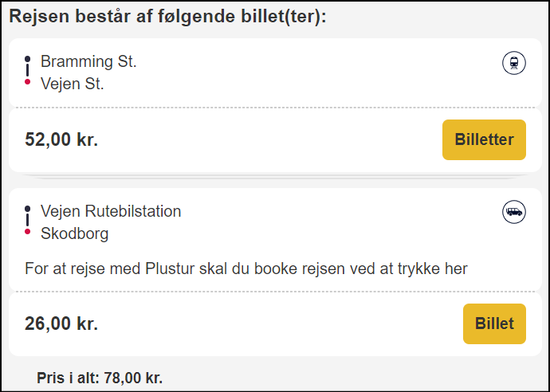Select the Vejen Rutebilstation stop name
Viewport: 550px width, 392px height.
(111, 211)
